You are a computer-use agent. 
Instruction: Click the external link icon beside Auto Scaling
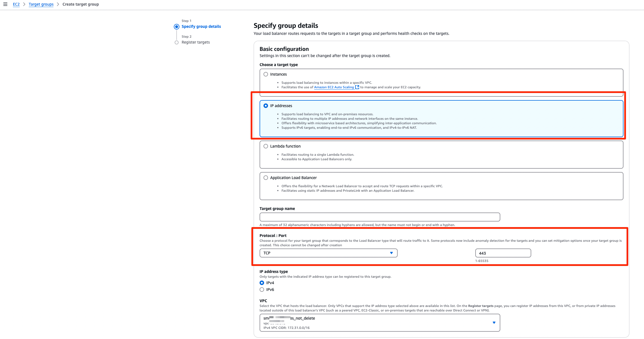click(x=357, y=87)
